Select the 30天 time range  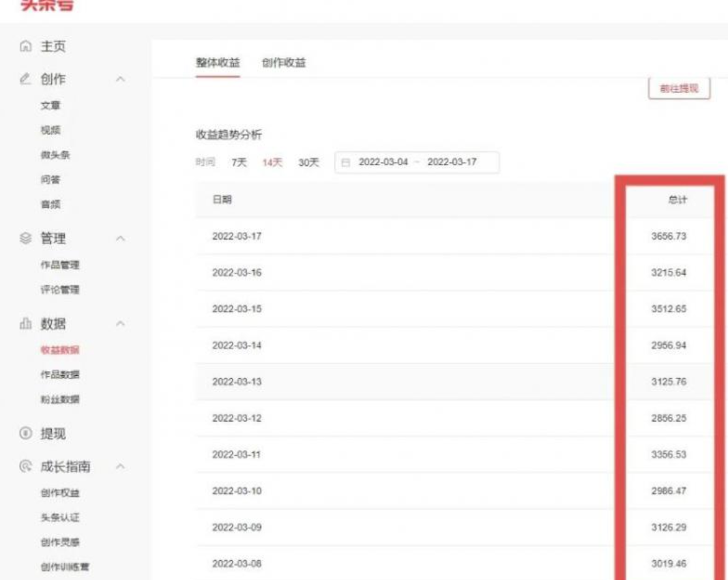tap(309, 162)
